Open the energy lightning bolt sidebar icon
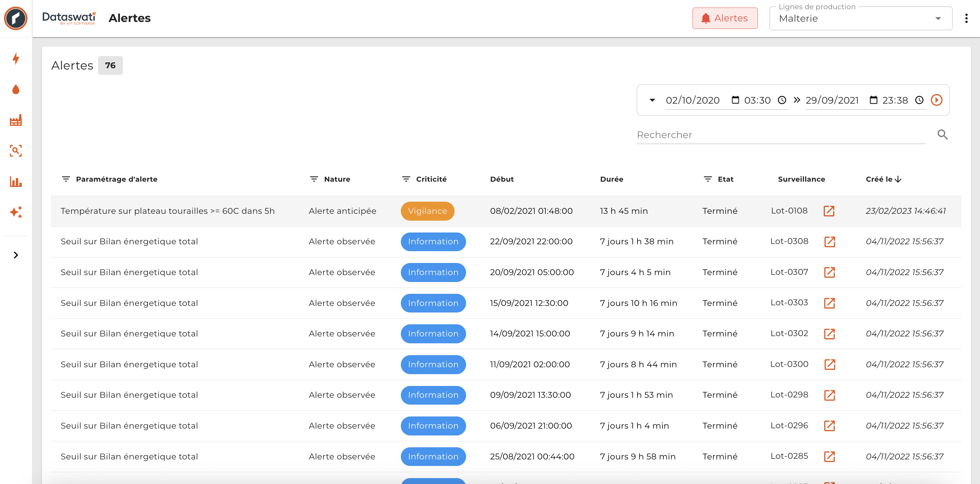 point(16,59)
